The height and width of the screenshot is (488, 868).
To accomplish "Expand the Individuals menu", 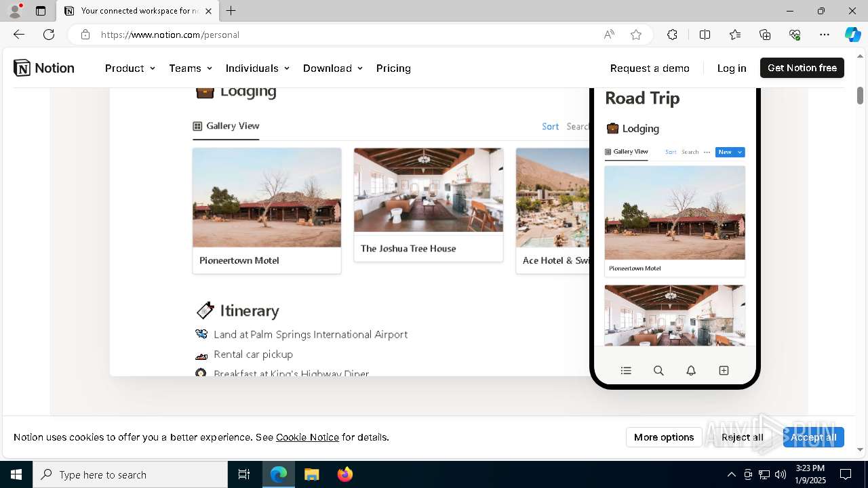I will point(258,68).
